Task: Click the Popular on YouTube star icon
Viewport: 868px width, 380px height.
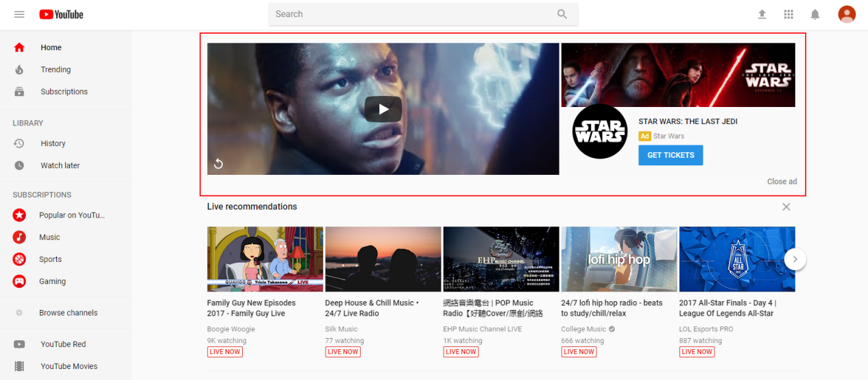Action: (x=19, y=215)
